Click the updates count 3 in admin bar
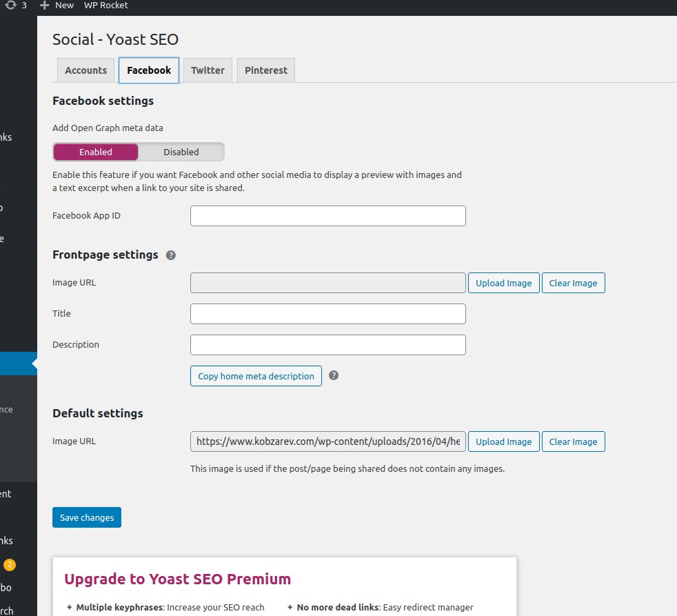 click(24, 6)
